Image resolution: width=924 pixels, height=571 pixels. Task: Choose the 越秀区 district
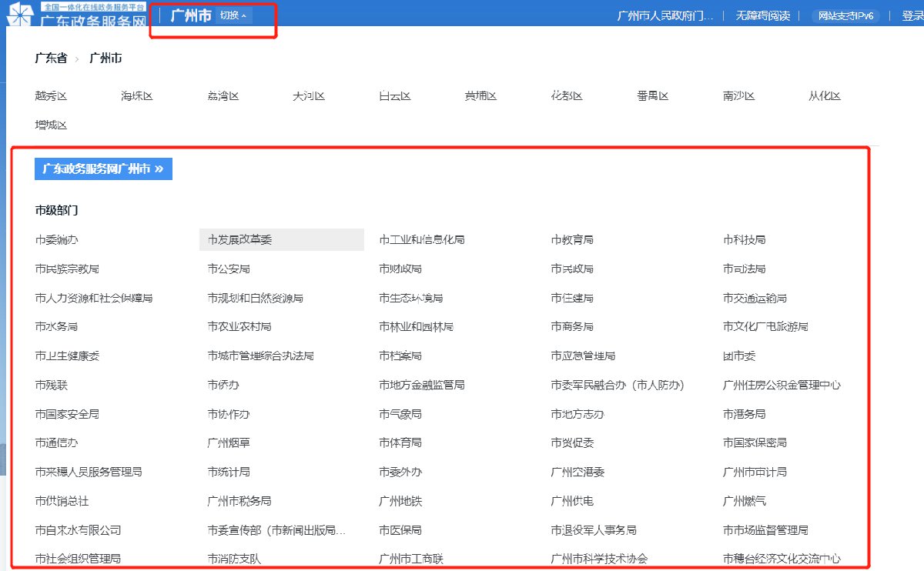pos(51,96)
